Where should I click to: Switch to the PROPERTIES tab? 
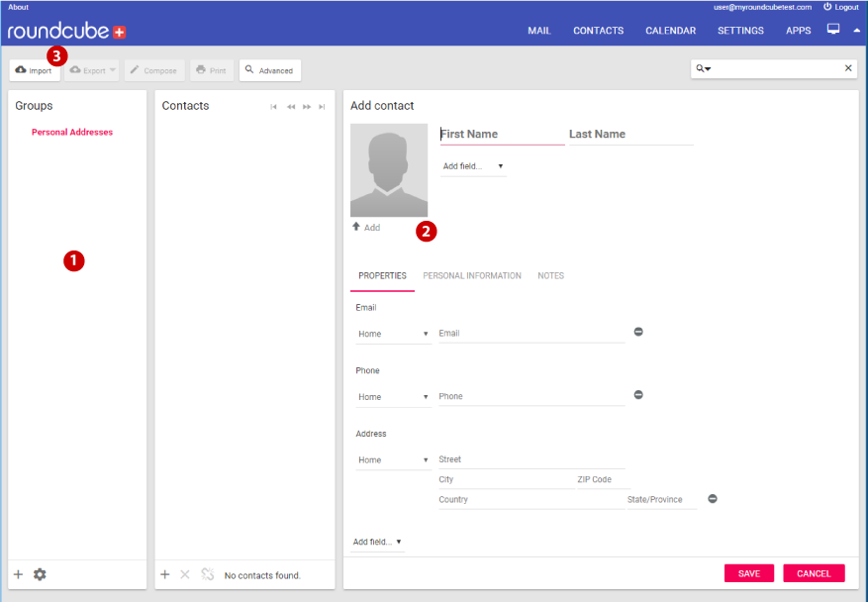tap(382, 276)
